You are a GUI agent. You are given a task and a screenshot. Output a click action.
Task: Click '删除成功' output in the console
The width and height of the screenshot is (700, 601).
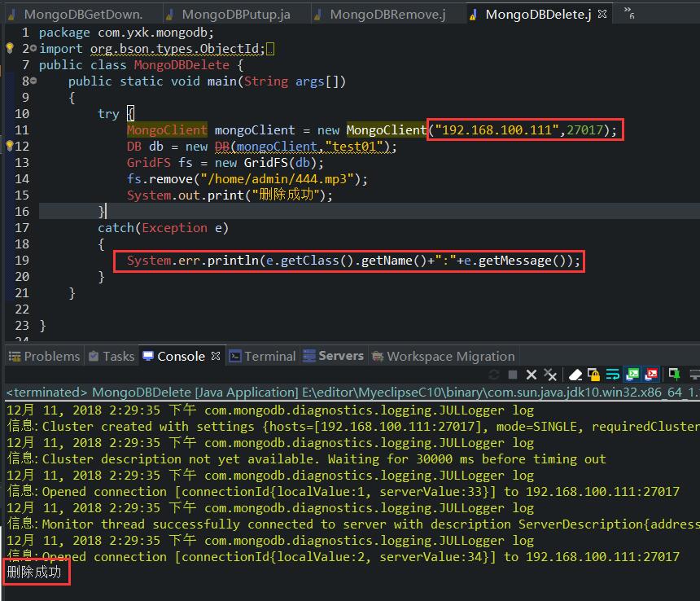[x=34, y=572]
